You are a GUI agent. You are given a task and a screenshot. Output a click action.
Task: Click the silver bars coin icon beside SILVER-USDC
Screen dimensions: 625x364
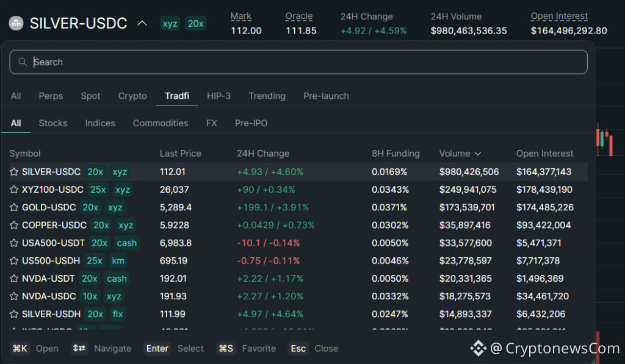(16, 23)
